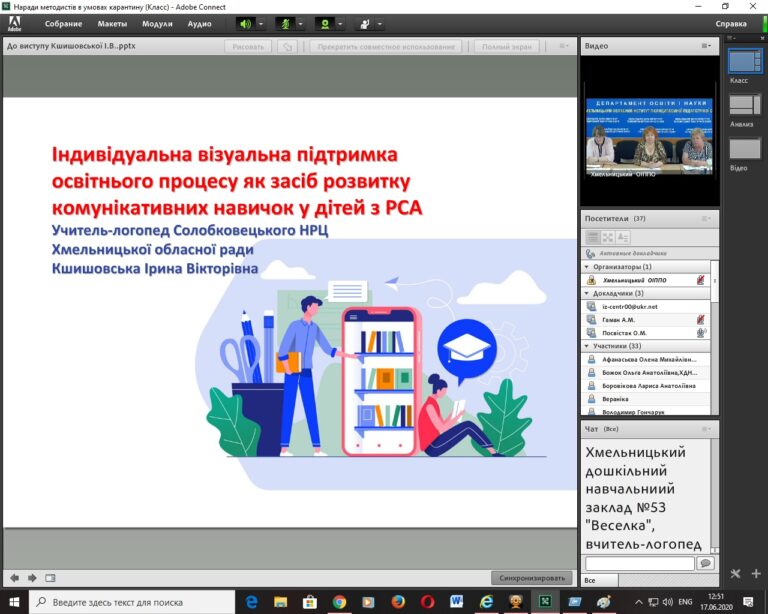
Task: Open Video pod options menu icon
Action: pyautogui.click(x=706, y=46)
